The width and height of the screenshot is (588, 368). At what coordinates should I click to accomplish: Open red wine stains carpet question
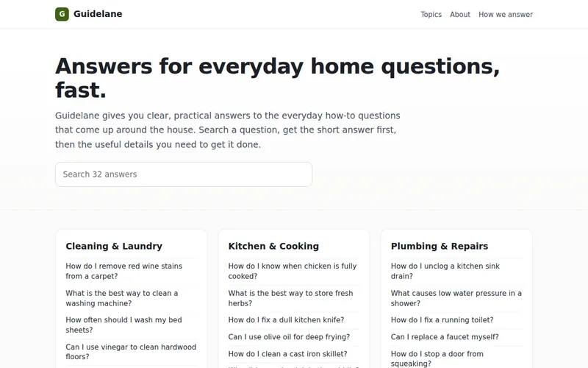[x=123, y=271]
